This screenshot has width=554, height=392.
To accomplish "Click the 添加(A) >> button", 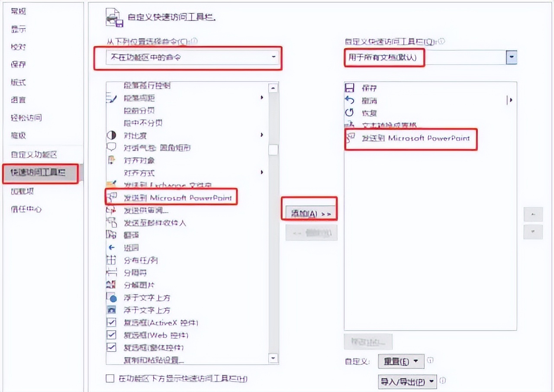I will (311, 214).
